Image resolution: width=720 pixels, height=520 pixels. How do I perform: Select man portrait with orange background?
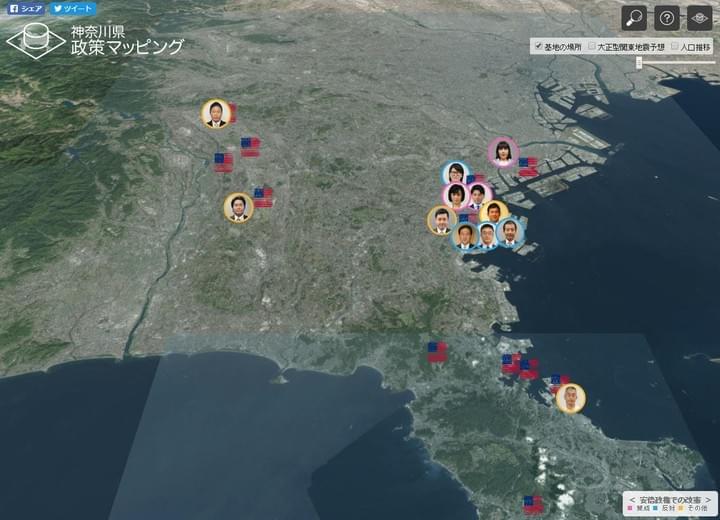(494, 214)
